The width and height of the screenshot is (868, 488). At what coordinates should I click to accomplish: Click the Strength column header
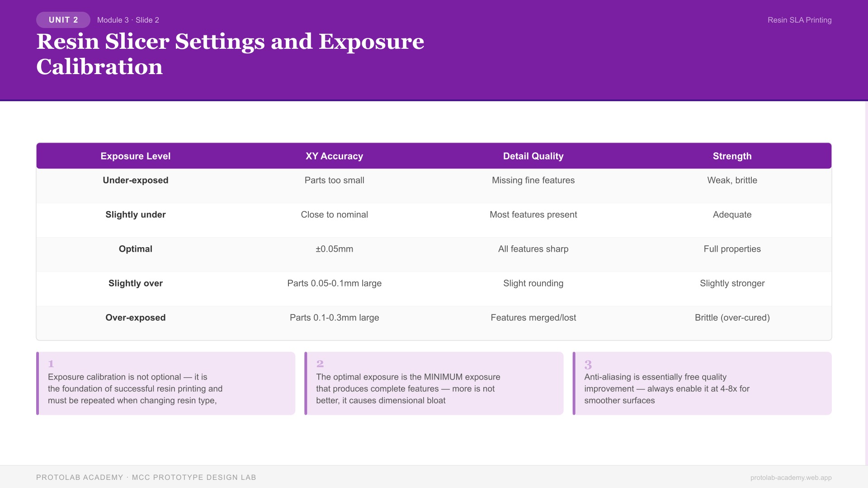pos(732,156)
